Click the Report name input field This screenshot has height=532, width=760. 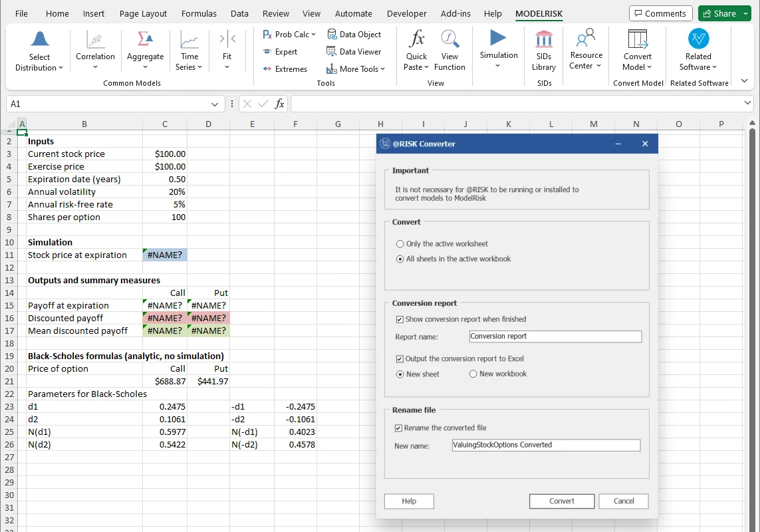(x=555, y=336)
